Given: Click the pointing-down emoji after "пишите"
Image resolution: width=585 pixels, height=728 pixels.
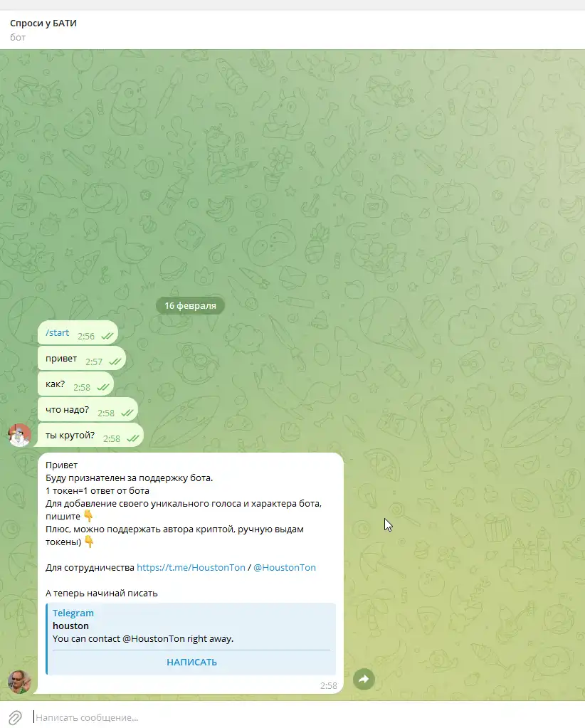Looking at the screenshot, I should (x=88, y=515).
